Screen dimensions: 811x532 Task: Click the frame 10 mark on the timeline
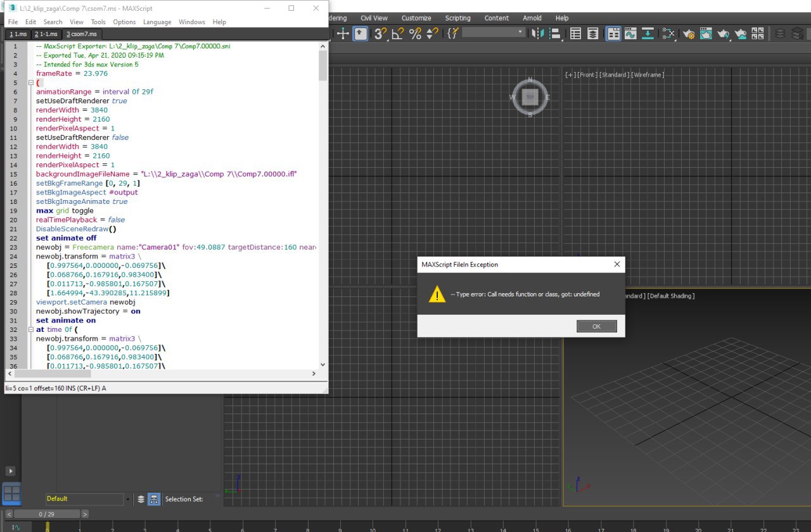point(373,527)
